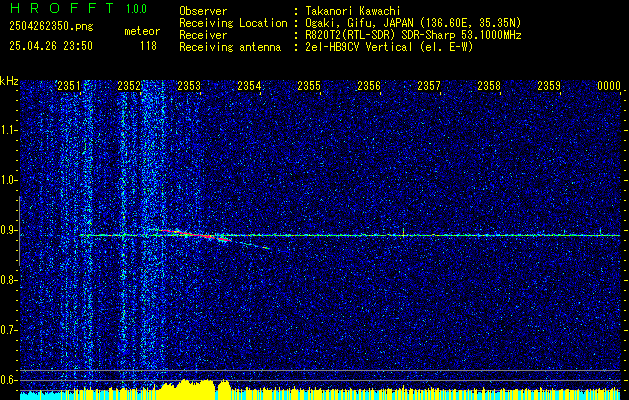Click the Receiving Location label

[x=233, y=23]
